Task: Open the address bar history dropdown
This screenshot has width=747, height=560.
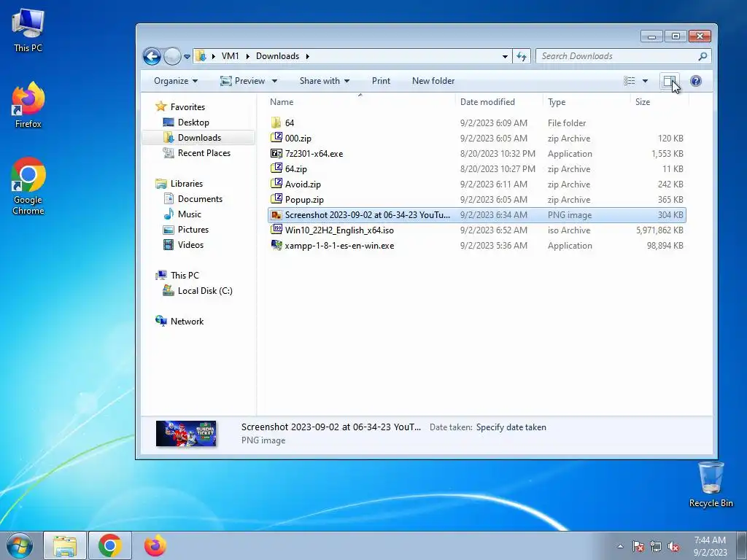Action: click(x=505, y=56)
